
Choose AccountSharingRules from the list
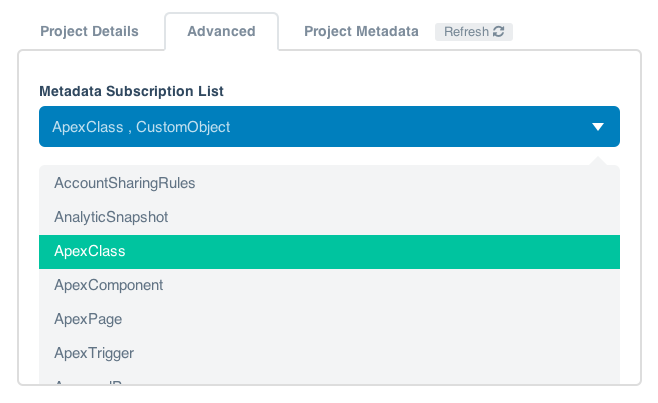click(x=125, y=183)
